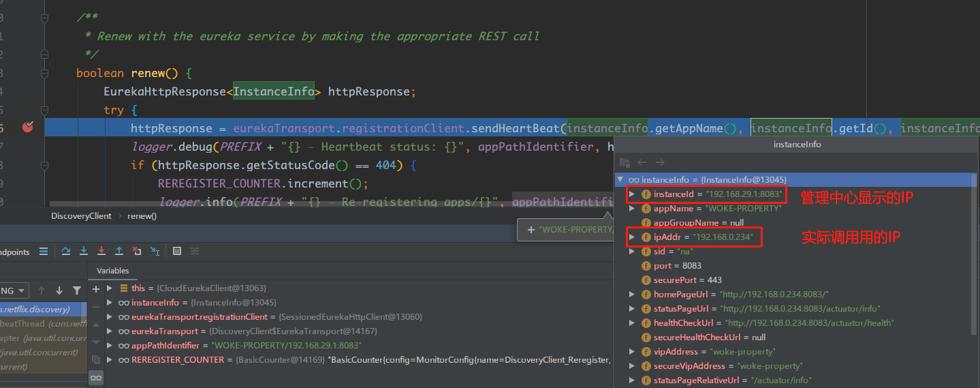Click the field icon beside instanceId
This screenshot has width=980, height=388.
coord(646,194)
